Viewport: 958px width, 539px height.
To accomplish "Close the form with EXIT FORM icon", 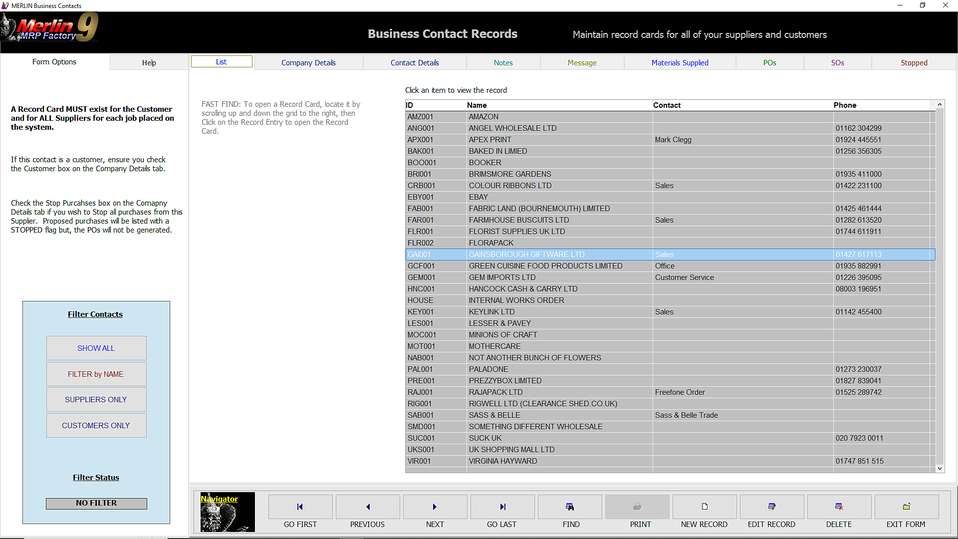I will [906, 507].
